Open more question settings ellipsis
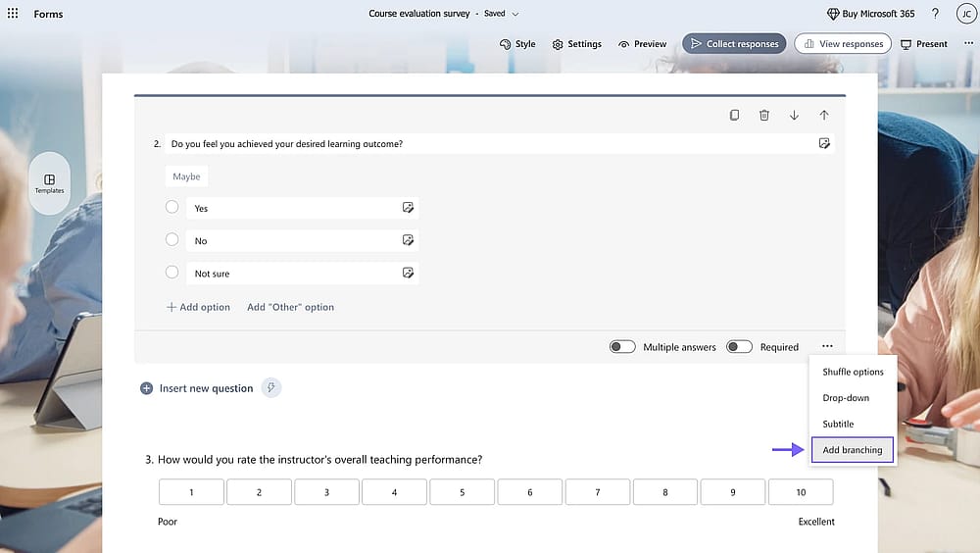The width and height of the screenshot is (980, 553). point(827,346)
